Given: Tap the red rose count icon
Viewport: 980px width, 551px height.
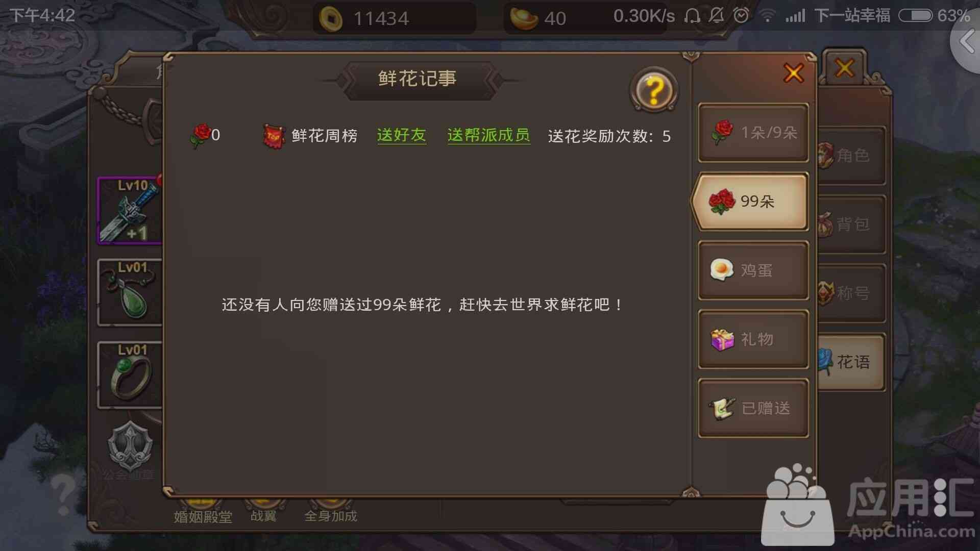Looking at the screenshot, I should (x=201, y=135).
